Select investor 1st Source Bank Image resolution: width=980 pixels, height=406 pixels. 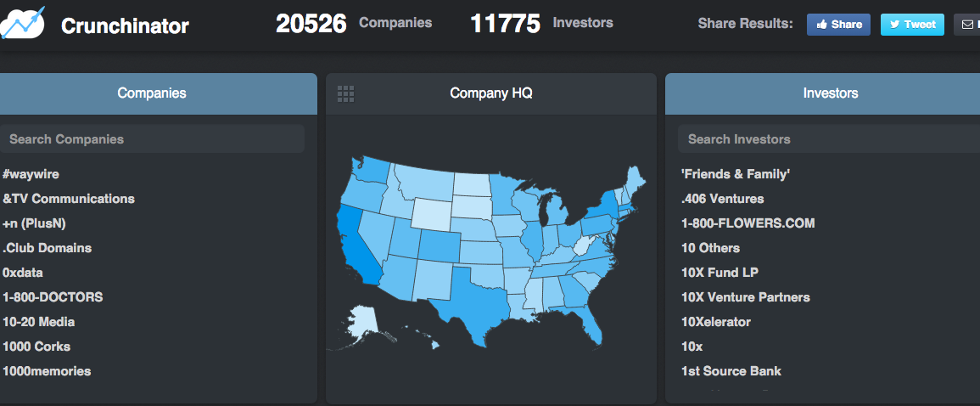pyautogui.click(x=731, y=371)
